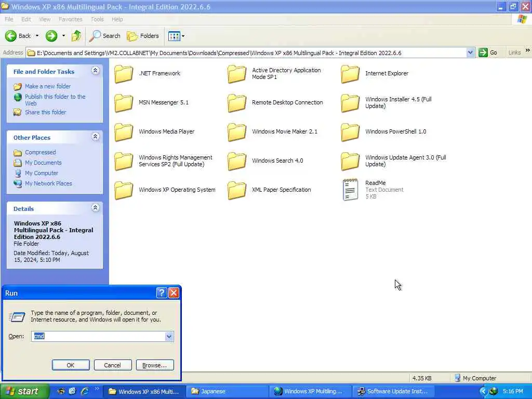Open the Windows Installer 4.5 folder icon
The image size is (532, 399).
350,103
